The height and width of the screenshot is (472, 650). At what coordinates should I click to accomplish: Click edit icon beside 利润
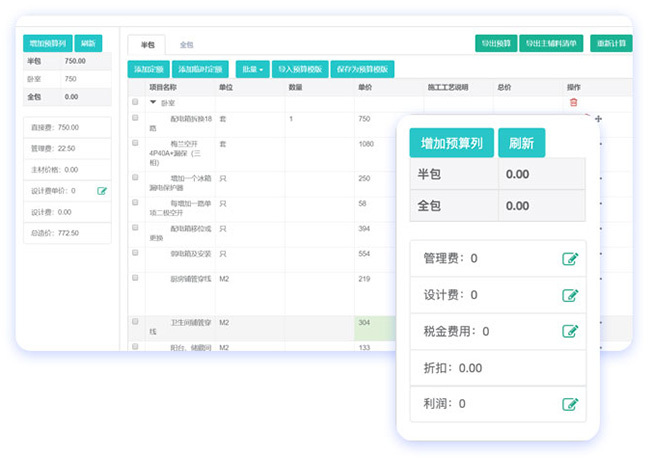pos(570,404)
